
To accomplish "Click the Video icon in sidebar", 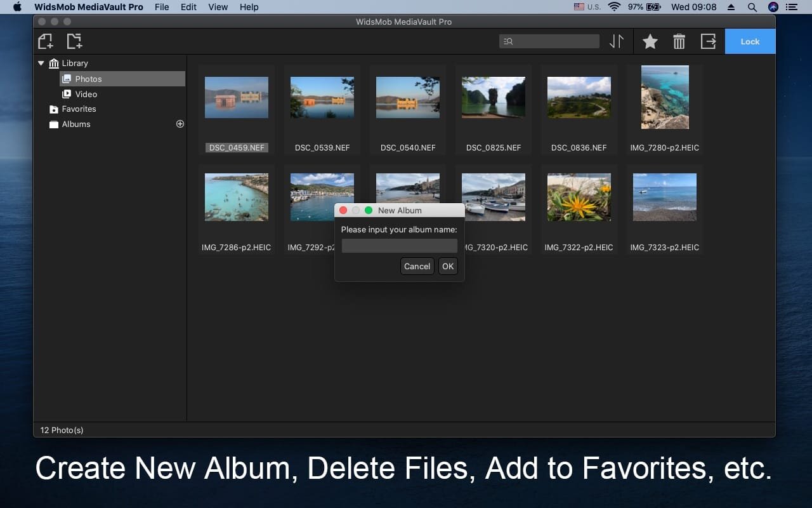I will tap(67, 94).
